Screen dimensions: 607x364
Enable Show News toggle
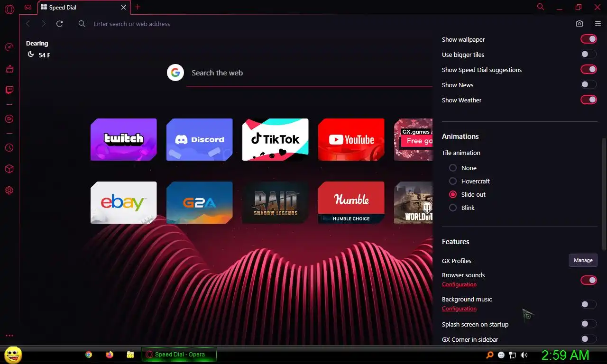tap(589, 85)
